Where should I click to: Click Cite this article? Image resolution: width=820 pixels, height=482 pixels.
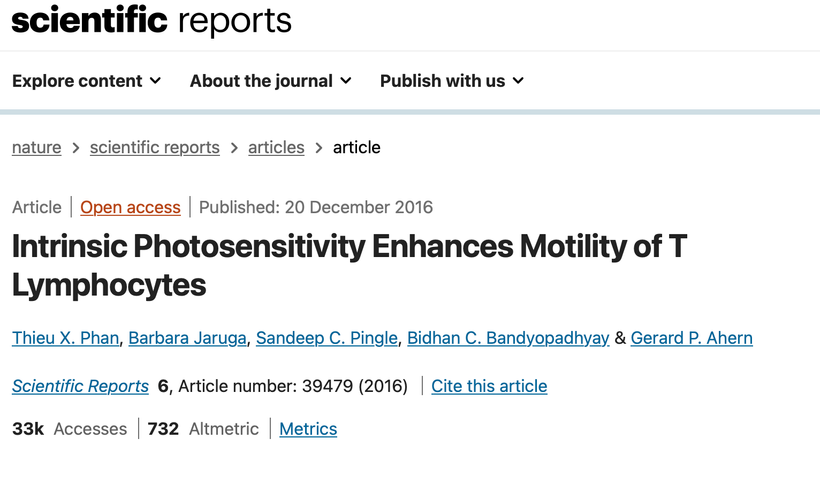[489, 386]
